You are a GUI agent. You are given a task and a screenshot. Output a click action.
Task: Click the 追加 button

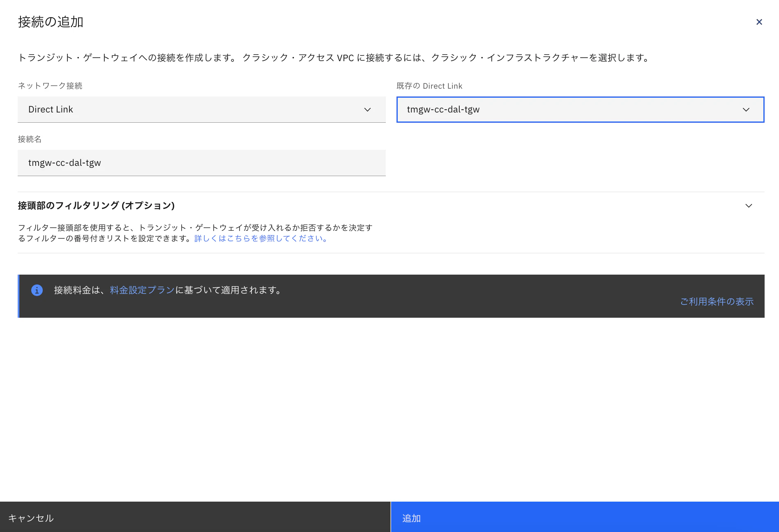pos(585,517)
